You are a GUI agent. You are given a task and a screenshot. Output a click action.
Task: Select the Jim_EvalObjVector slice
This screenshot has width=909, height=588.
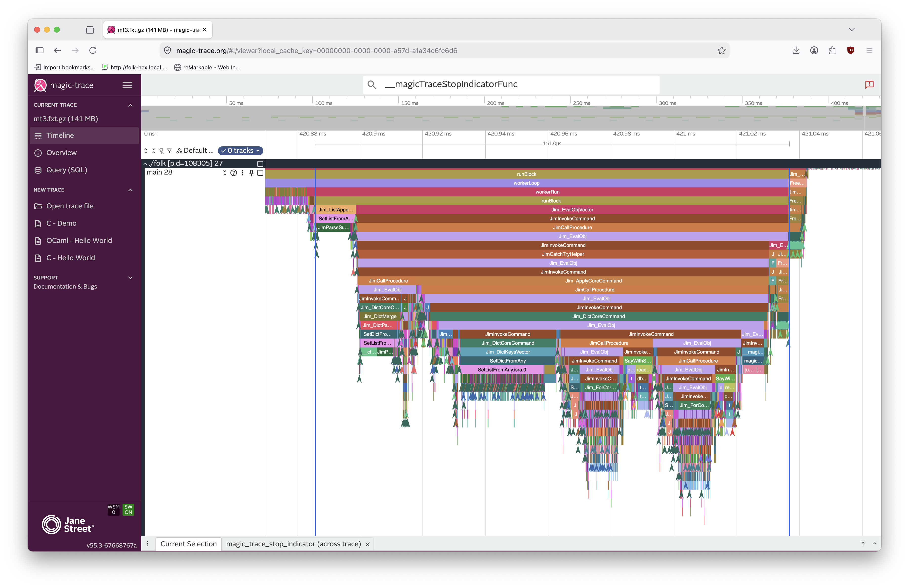(x=572, y=210)
